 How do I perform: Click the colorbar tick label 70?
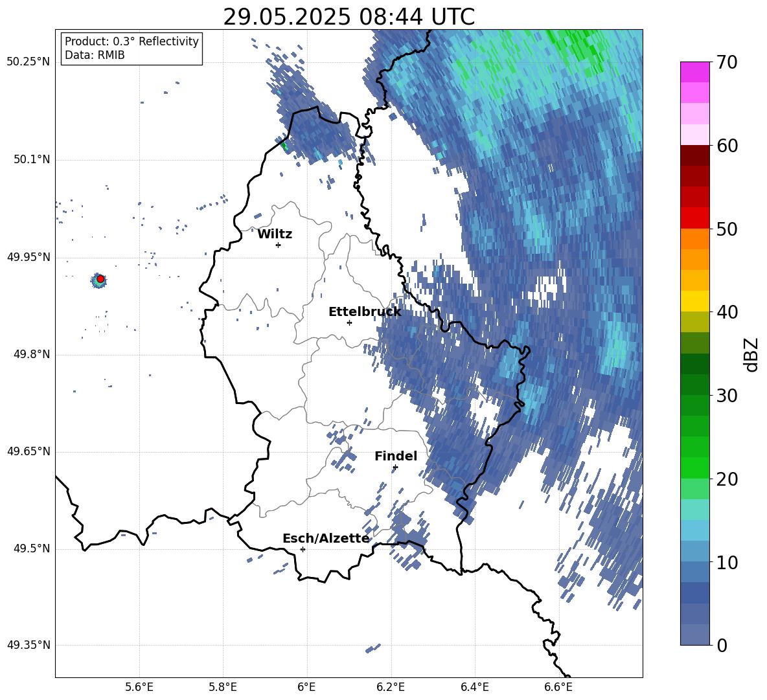(727, 62)
